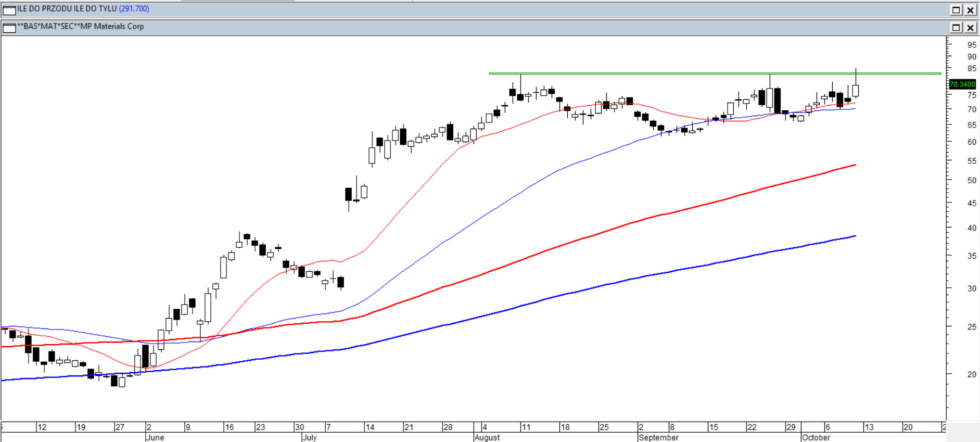The image size is (980, 442).
Task: Click the September label on the date axis
Action: [658, 437]
